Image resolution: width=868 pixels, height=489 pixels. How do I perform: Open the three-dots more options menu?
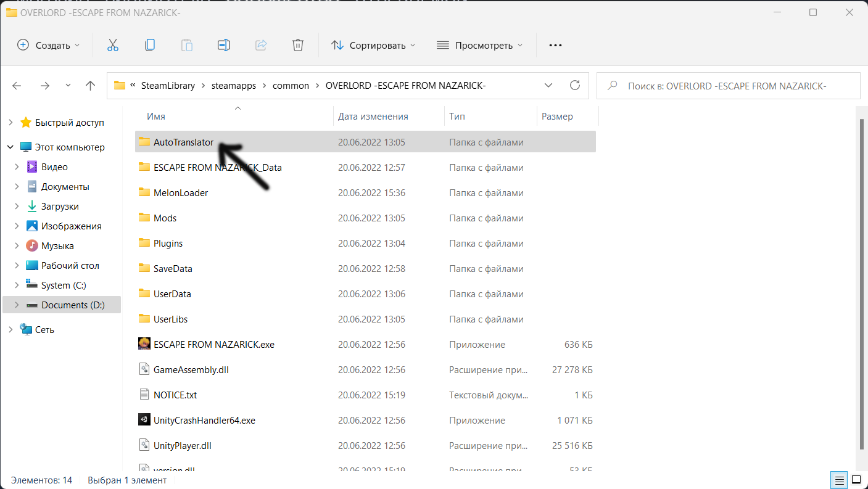(555, 45)
